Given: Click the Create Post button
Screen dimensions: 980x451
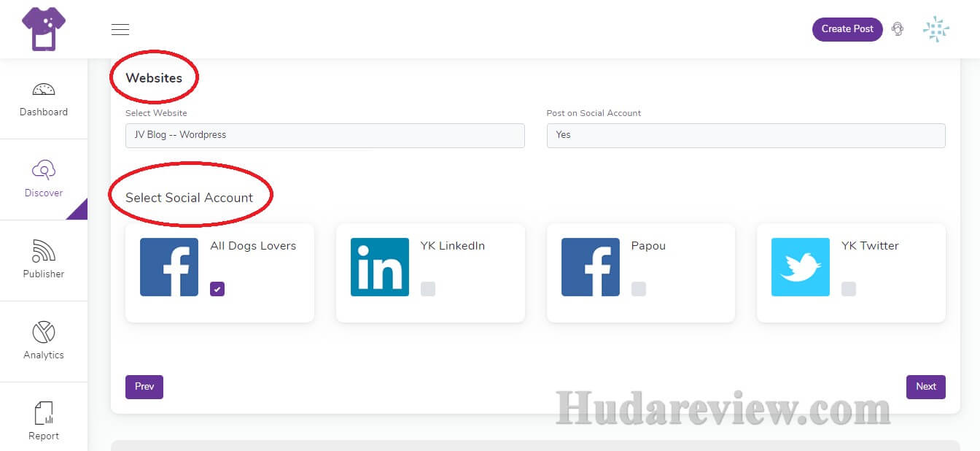Looking at the screenshot, I should point(847,29).
